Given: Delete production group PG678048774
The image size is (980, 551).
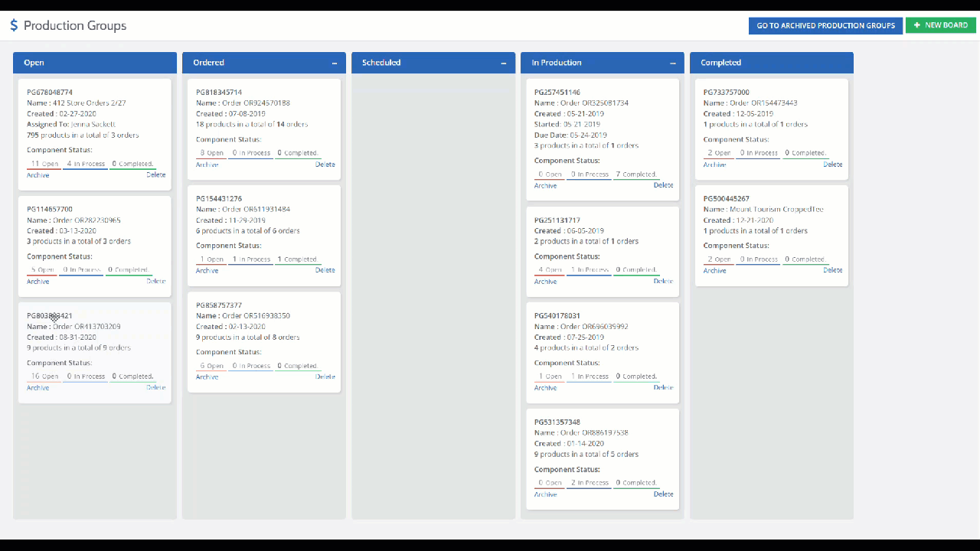Looking at the screenshot, I should 156,174.
